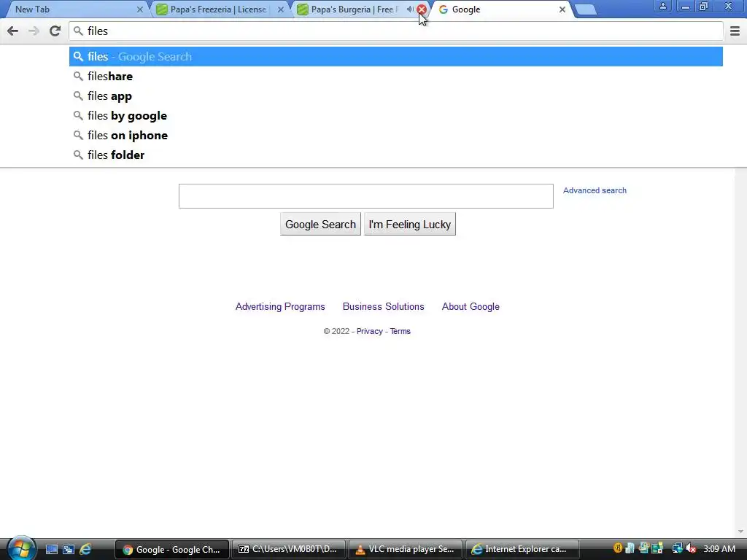Open the Terms link
This screenshot has width=747, height=560.
400,332
